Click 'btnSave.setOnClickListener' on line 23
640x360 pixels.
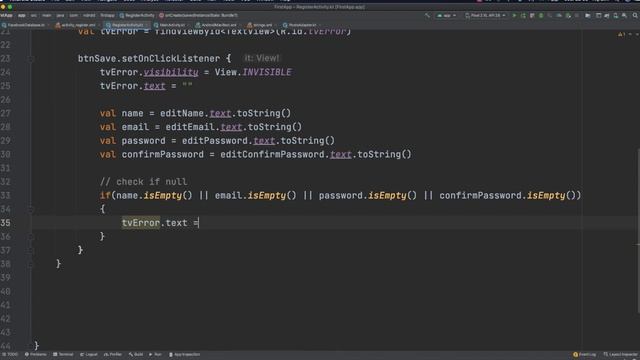click(149, 58)
